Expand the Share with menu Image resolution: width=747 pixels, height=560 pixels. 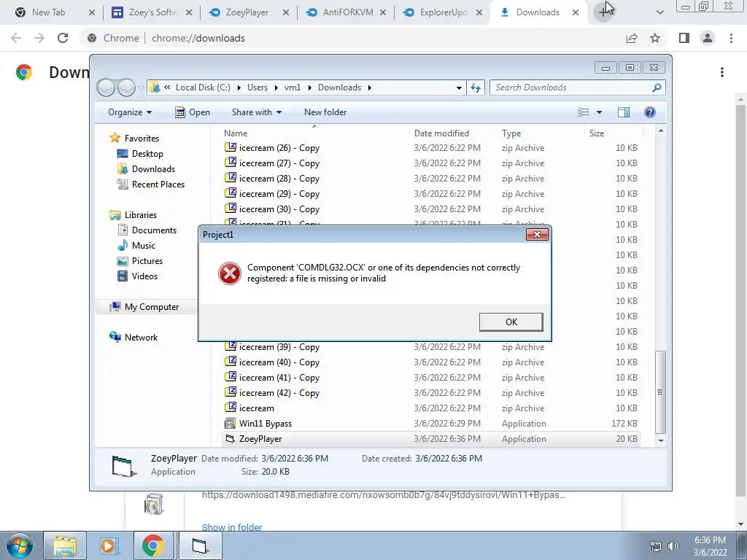pyautogui.click(x=256, y=112)
